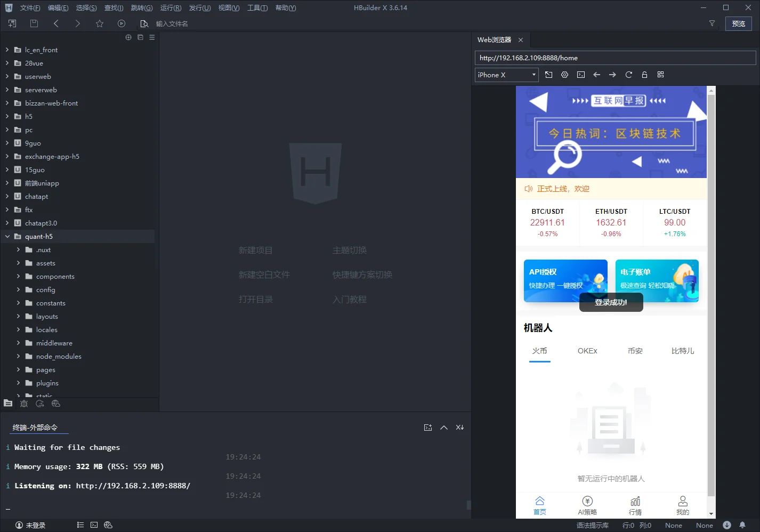Click the debug bug icon in sidebar
760x532 pixels.
[x=24, y=404]
